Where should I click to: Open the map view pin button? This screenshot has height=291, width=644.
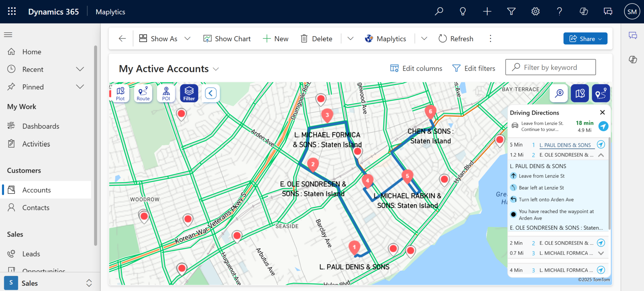tap(580, 93)
